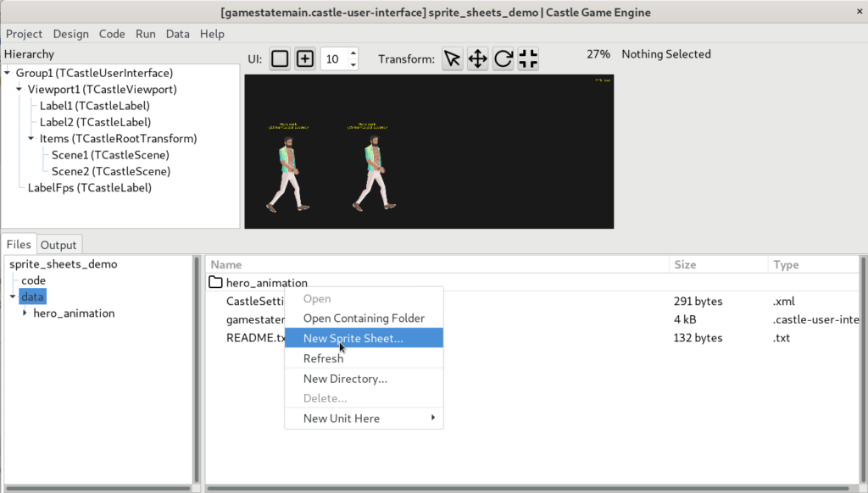The width and height of the screenshot is (868, 493).
Task: Open the Run menu
Action: click(145, 34)
